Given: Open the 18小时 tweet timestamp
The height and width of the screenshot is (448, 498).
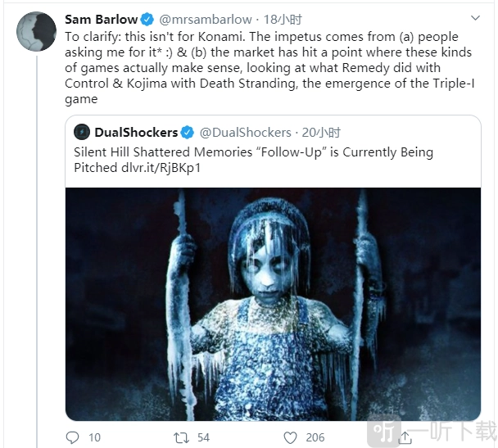Looking at the screenshot, I should click(x=282, y=20).
